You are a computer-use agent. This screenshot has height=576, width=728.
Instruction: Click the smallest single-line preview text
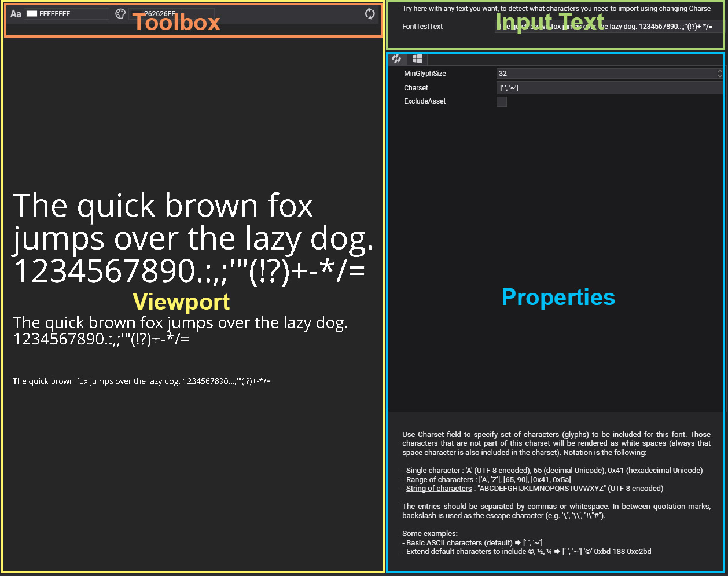point(142,381)
